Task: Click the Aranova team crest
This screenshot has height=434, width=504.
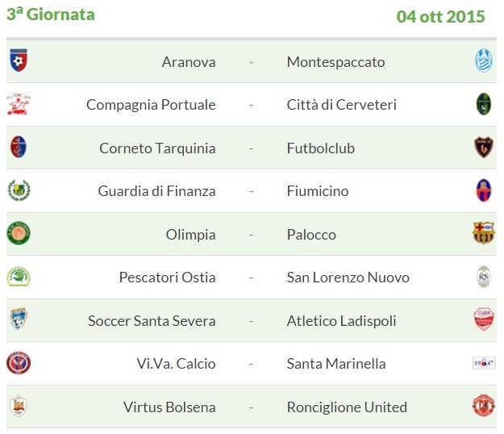Action: [19, 61]
